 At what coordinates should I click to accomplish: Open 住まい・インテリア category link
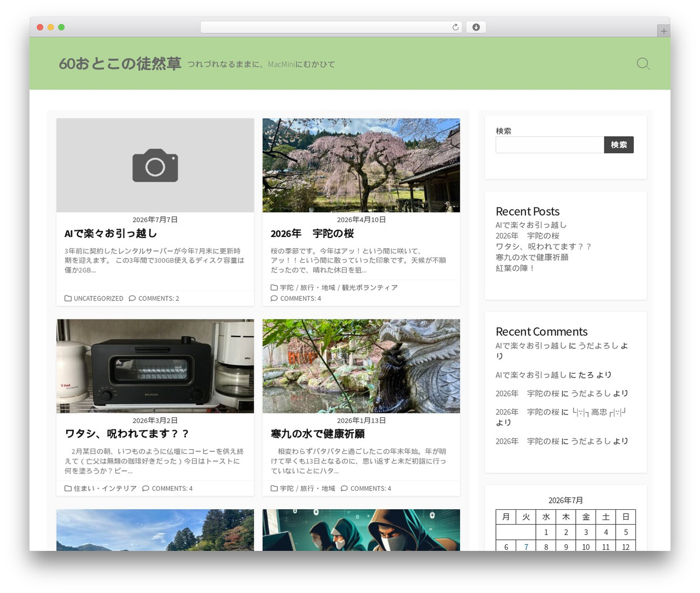(x=105, y=489)
